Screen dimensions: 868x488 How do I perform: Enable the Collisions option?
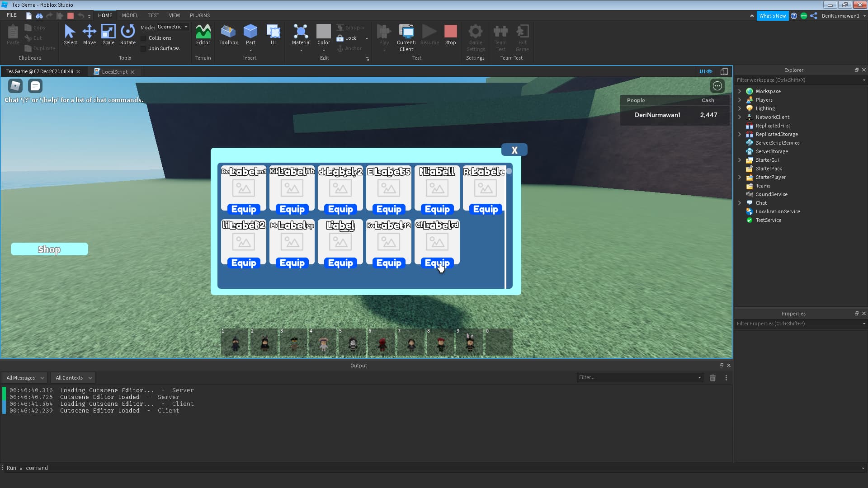point(143,38)
